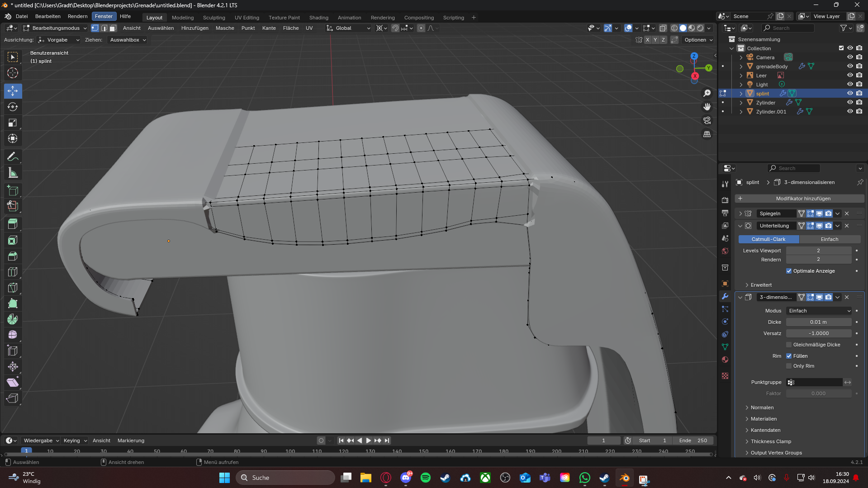This screenshot has height=488, width=868.
Task: Select the Measure tool
Action: point(13,173)
